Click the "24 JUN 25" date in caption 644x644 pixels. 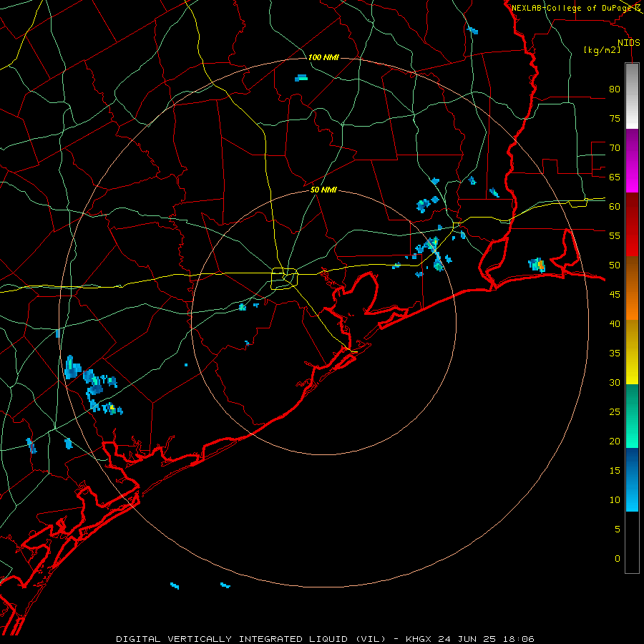click(467, 639)
